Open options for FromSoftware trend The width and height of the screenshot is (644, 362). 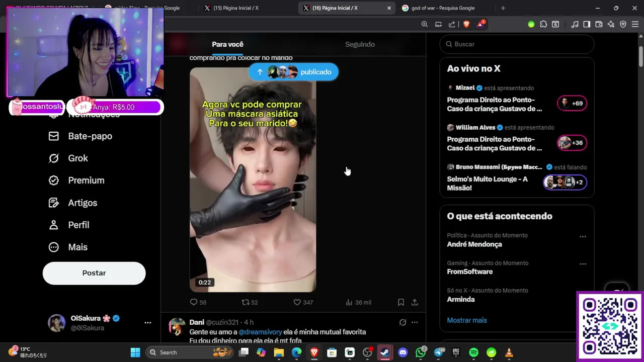click(583, 264)
